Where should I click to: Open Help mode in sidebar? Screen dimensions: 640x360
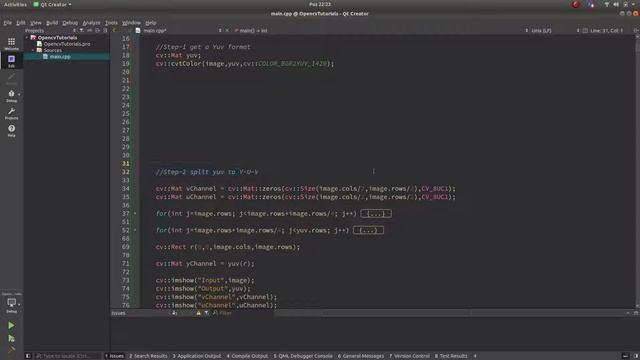pyautogui.click(x=11, y=131)
